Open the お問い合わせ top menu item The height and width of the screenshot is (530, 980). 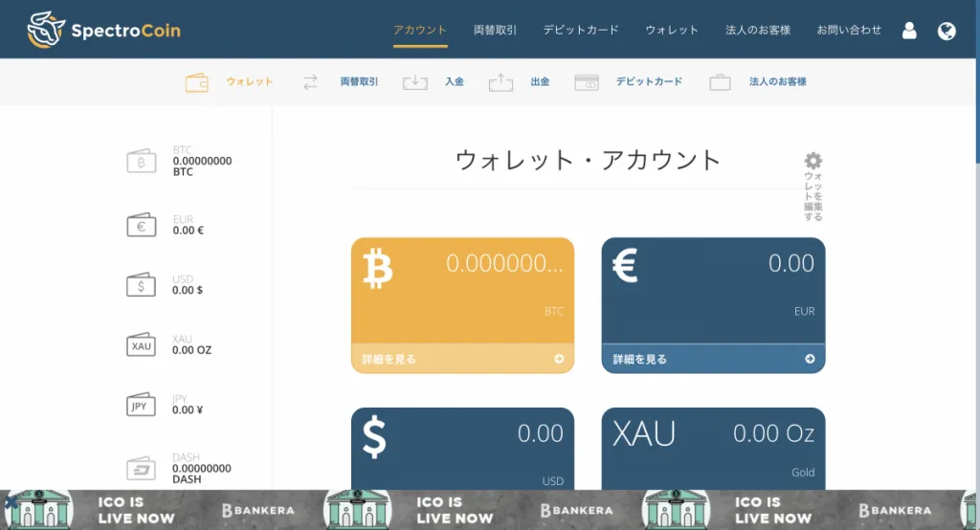click(849, 30)
